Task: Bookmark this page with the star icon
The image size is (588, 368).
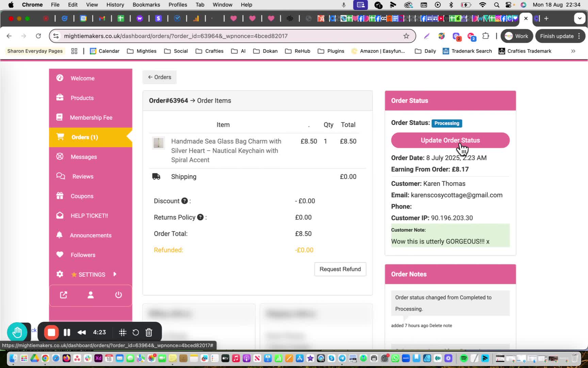Action: click(406, 36)
